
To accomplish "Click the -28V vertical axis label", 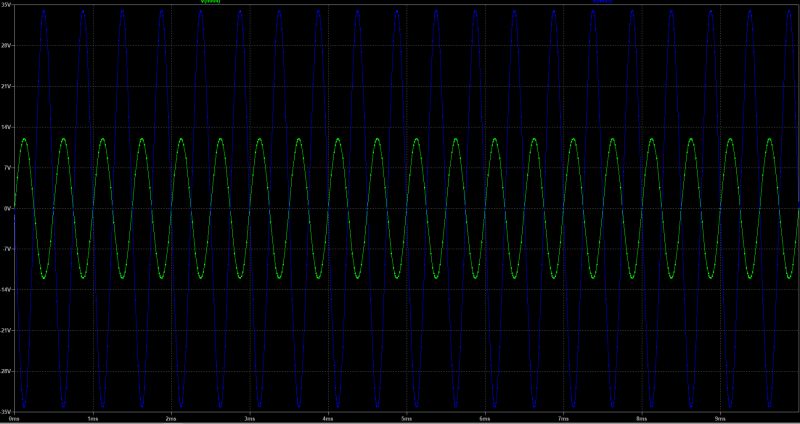I will pos(7,371).
